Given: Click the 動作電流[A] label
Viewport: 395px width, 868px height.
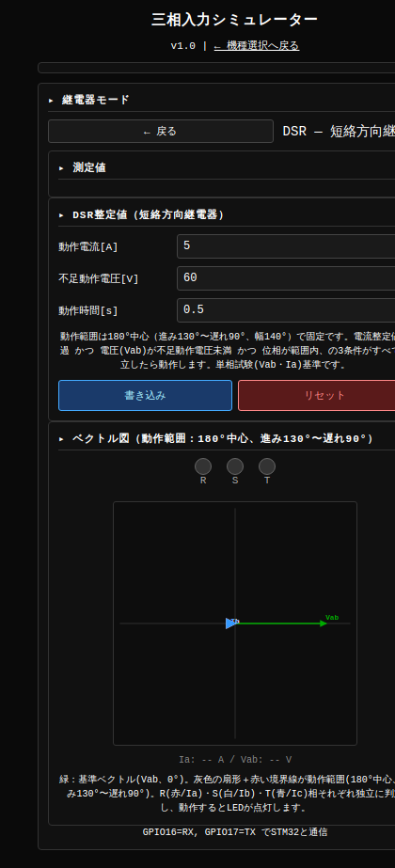Looking at the screenshot, I should pyautogui.click(x=88, y=247).
